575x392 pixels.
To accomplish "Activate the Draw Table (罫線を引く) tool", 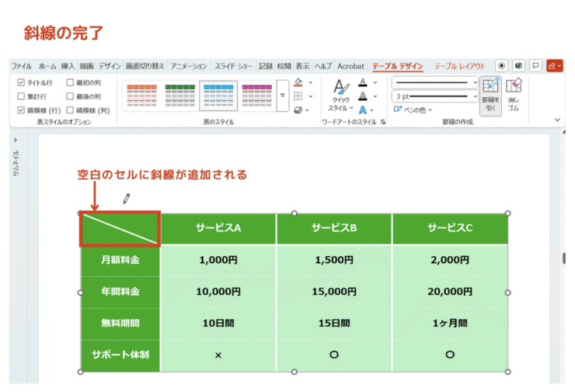I will coord(490,95).
